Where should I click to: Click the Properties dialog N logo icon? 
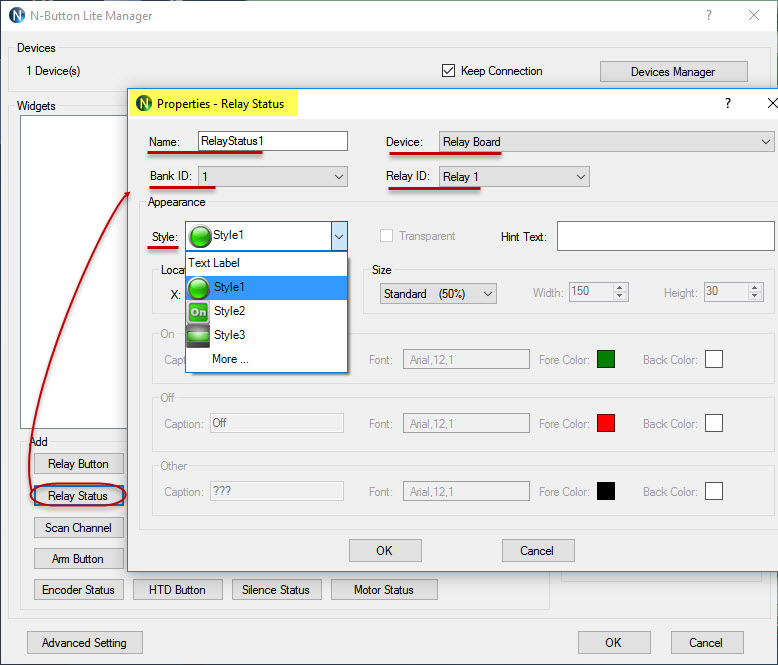(x=144, y=103)
